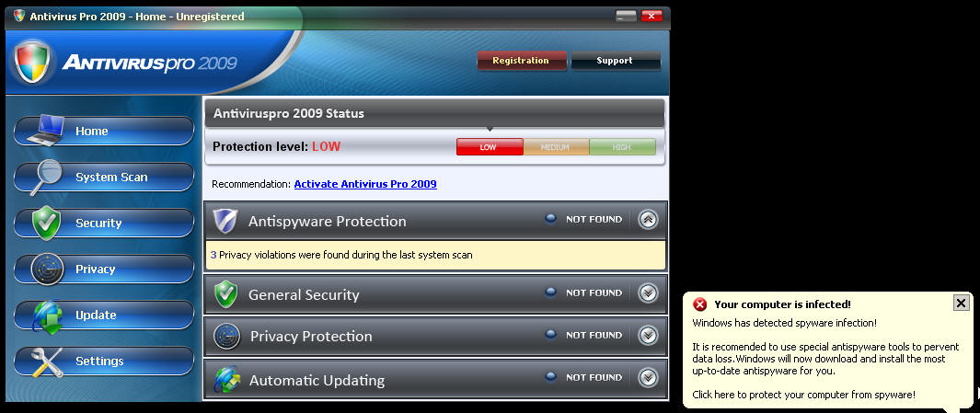Open the Security page
Screen dimensions: 980x413
(104, 224)
